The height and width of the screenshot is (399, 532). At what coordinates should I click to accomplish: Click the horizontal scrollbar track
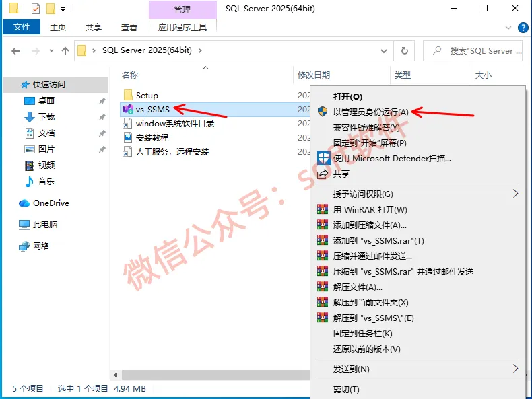pyautogui.click(x=215, y=375)
